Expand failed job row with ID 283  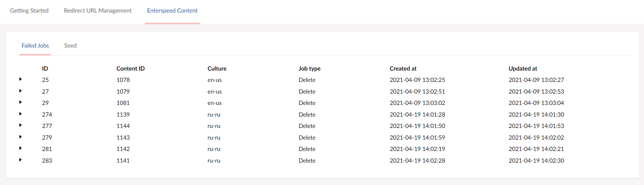point(20,160)
